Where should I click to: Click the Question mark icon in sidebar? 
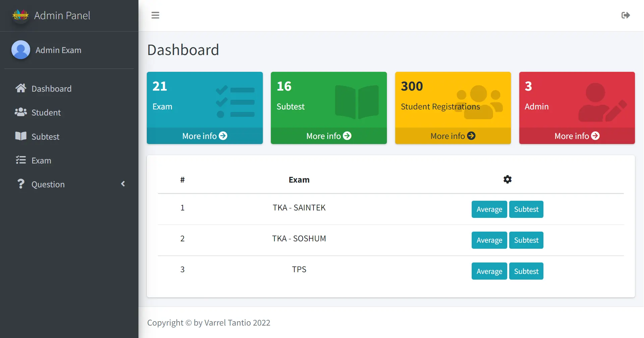(x=21, y=184)
